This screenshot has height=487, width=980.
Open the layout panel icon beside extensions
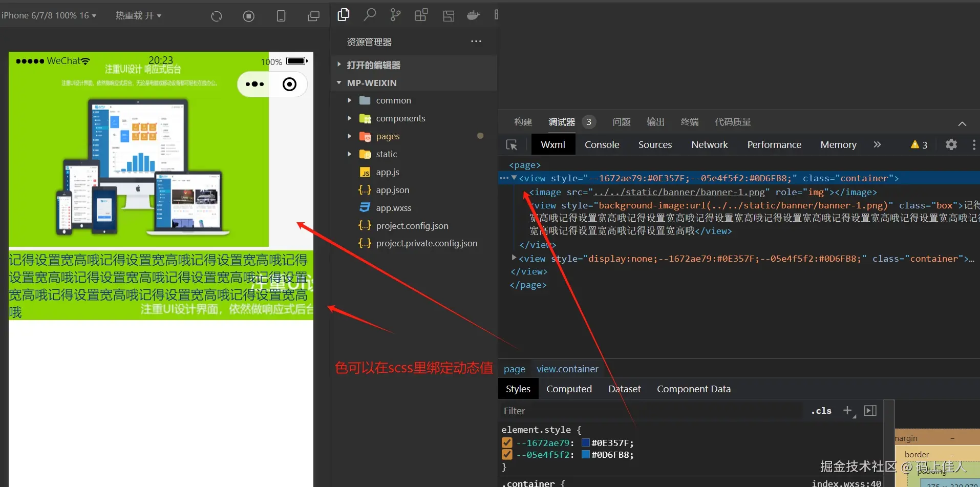(449, 16)
